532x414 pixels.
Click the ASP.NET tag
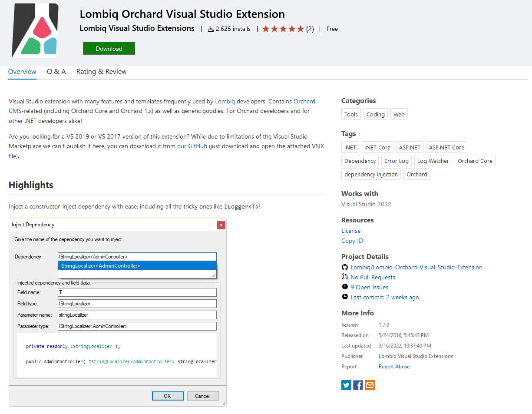[x=410, y=147]
